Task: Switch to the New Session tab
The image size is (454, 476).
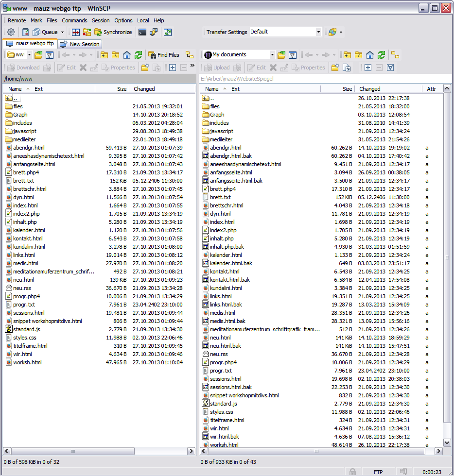Action: [80, 44]
